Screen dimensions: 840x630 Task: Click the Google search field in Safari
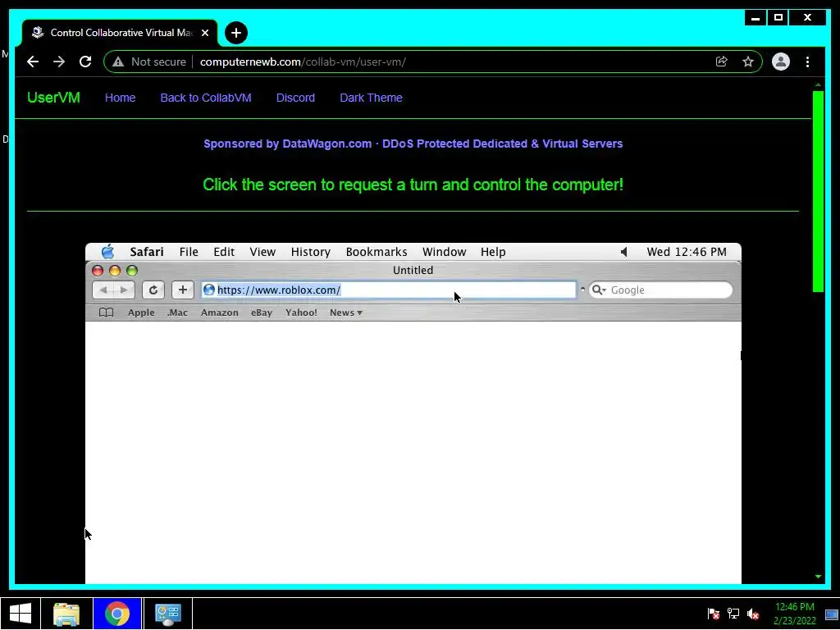(660, 290)
